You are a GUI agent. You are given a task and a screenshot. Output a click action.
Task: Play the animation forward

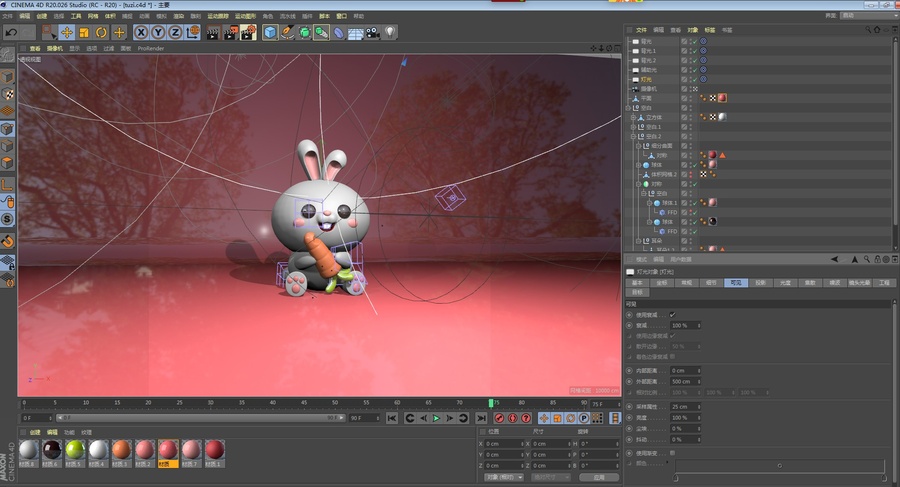click(436, 418)
